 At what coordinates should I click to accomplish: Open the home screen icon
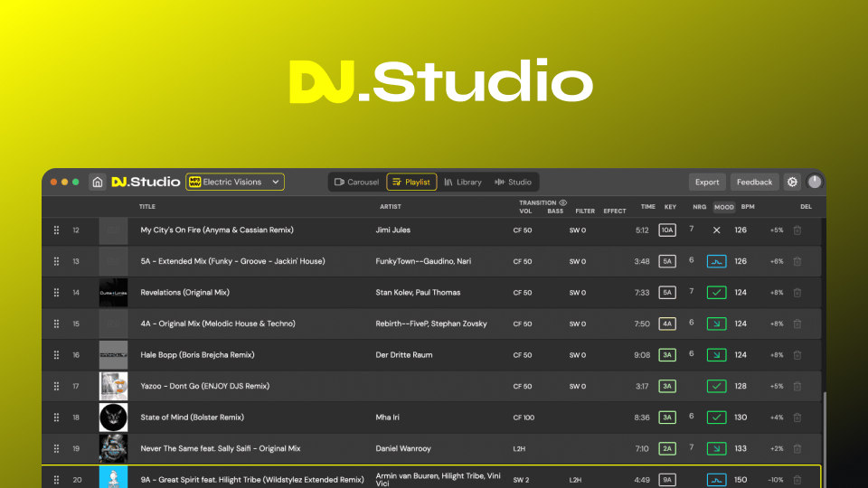(x=98, y=182)
